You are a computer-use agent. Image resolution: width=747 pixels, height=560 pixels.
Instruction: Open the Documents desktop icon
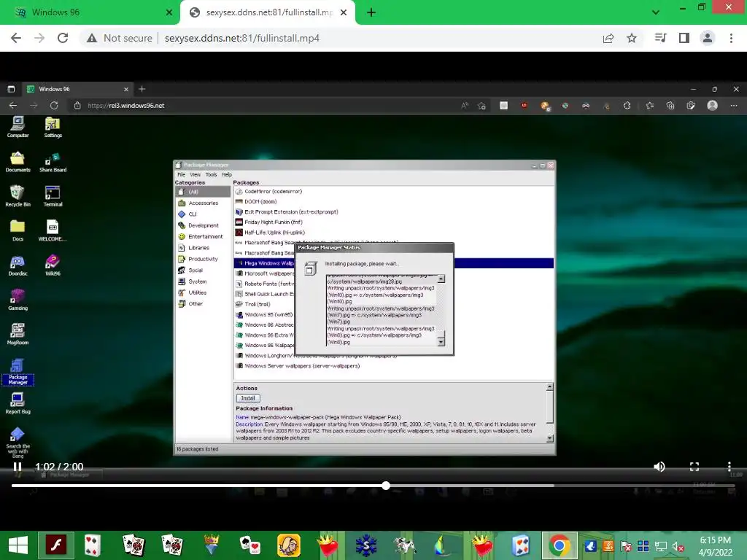coord(18,162)
